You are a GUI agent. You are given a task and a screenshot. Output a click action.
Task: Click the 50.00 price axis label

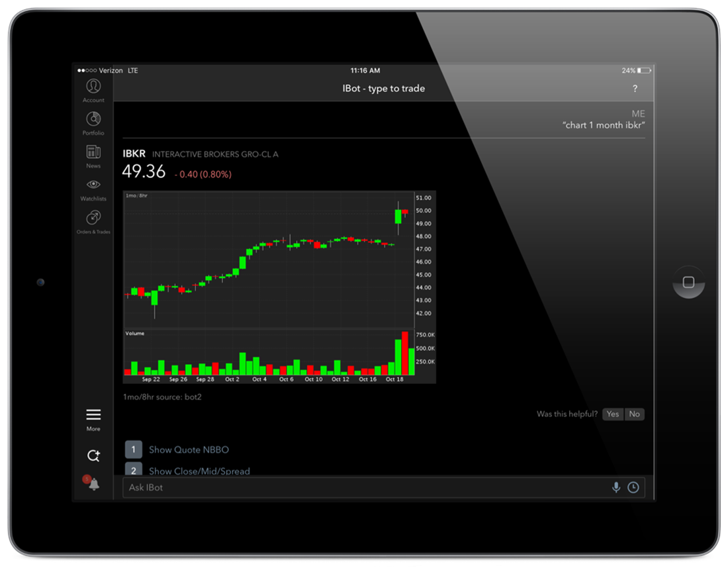coord(424,211)
